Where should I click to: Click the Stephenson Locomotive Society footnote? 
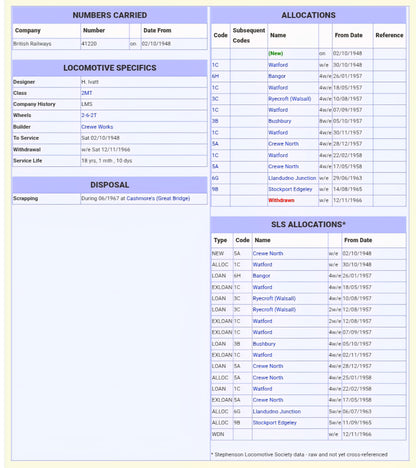[x=299, y=454]
